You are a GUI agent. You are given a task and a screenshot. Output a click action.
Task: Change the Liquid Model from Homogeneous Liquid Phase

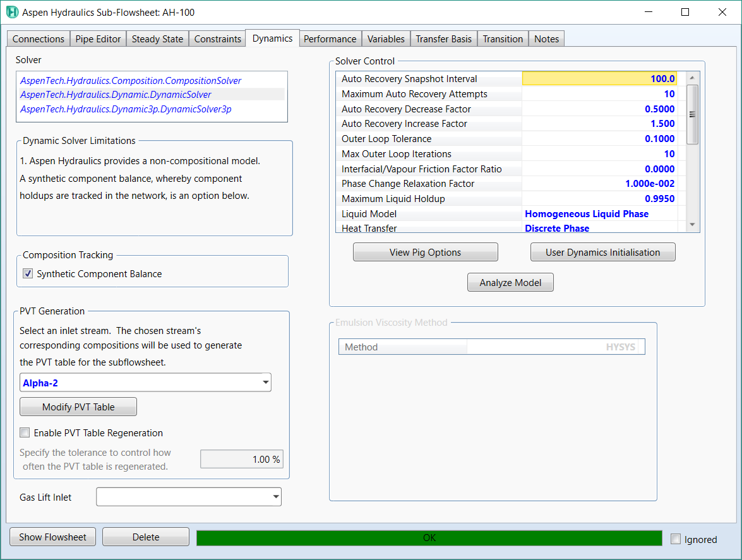coord(587,213)
